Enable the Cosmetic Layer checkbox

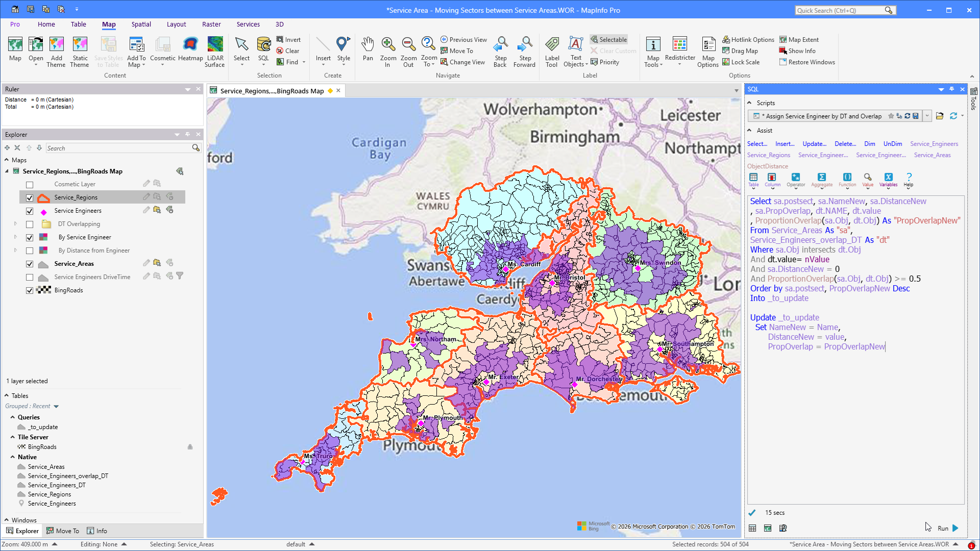30,185
